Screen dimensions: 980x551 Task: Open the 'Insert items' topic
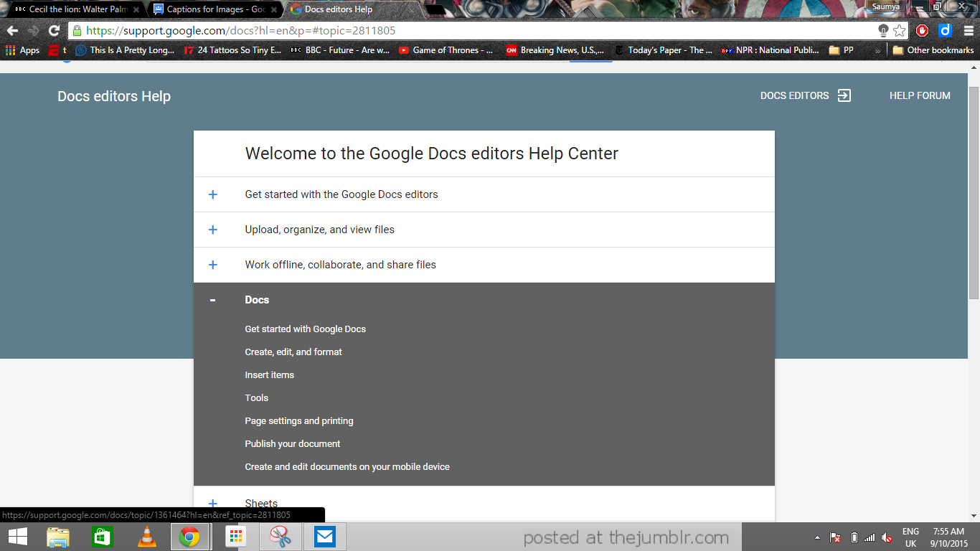[270, 375]
